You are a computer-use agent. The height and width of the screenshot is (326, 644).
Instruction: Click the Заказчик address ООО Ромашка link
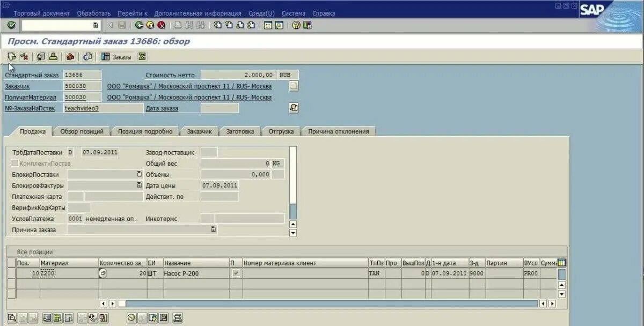[x=189, y=86]
